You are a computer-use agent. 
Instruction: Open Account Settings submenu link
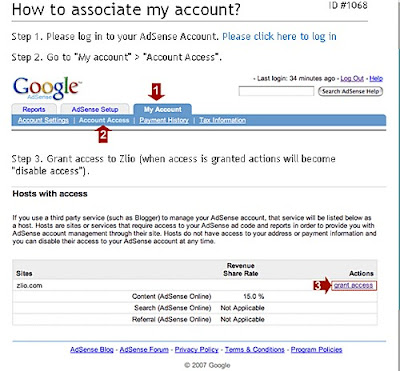click(43, 120)
